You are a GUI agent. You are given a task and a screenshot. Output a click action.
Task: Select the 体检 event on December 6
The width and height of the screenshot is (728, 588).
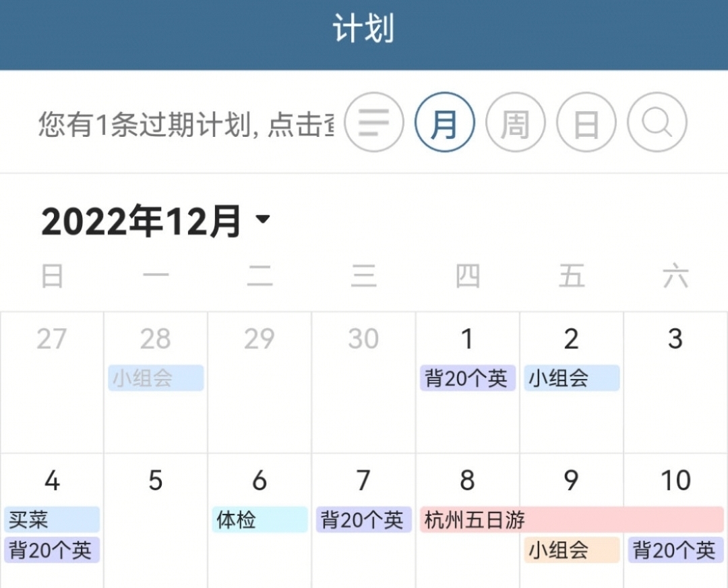tap(259, 519)
